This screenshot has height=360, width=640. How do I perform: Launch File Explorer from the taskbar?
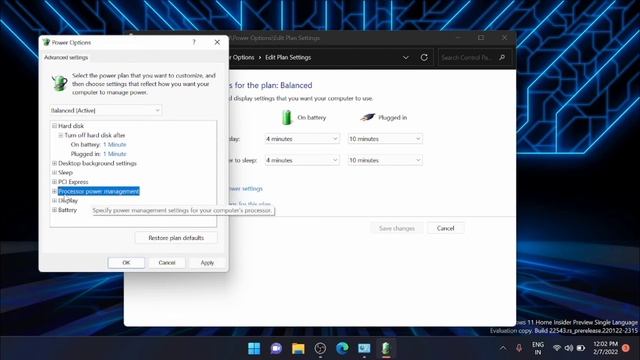(298, 348)
